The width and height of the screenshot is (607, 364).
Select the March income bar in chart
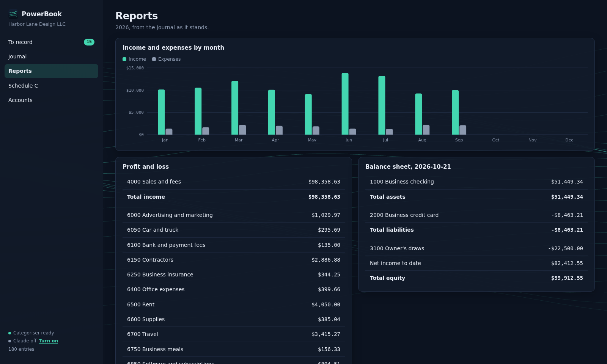pyautogui.click(x=235, y=108)
